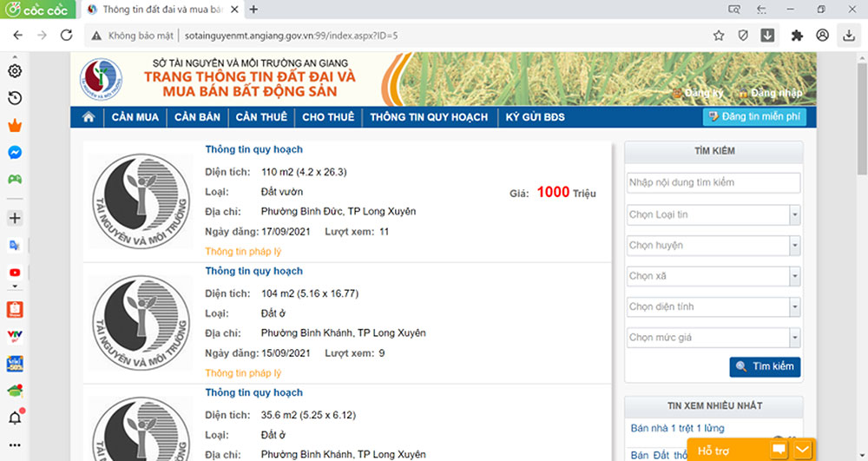Click the Đăng nhập link
Image resolution: width=868 pixels, height=461 pixels.
(x=771, y=93)
